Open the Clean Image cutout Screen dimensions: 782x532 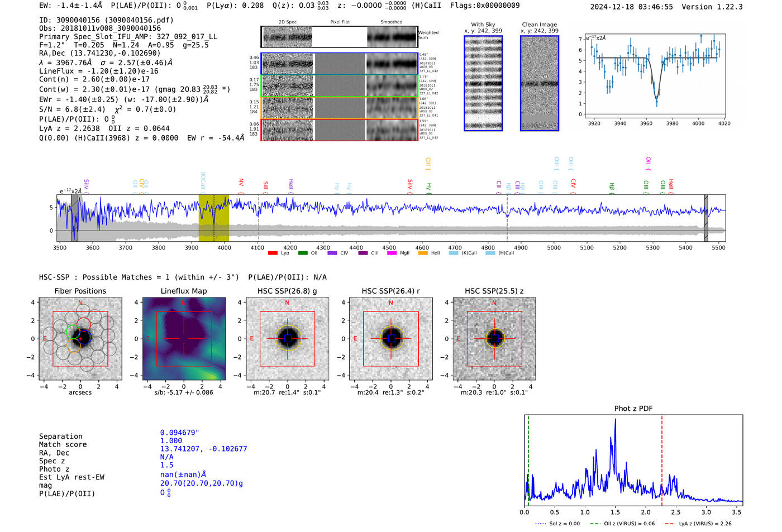[x=539, y=83]
